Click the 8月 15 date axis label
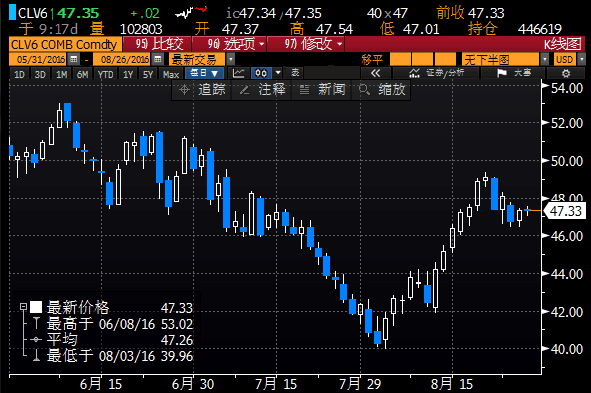The height and width of the screenshot is (393, 591). click(x=452, y=384)
